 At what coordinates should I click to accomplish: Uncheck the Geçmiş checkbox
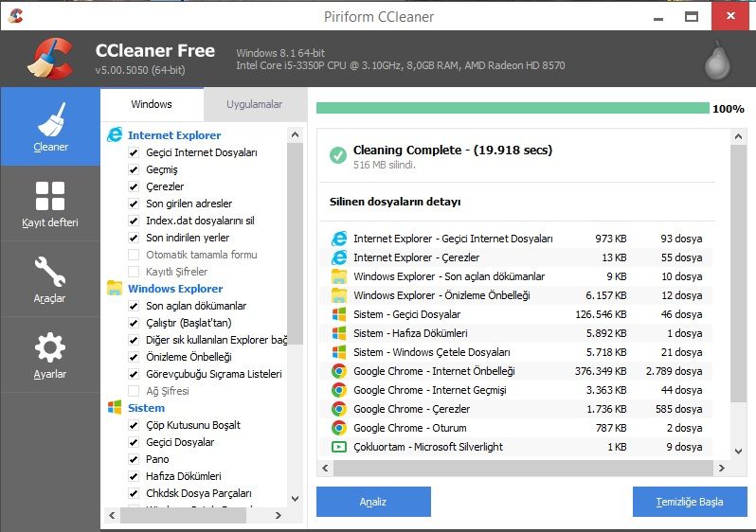click(134, 169)
